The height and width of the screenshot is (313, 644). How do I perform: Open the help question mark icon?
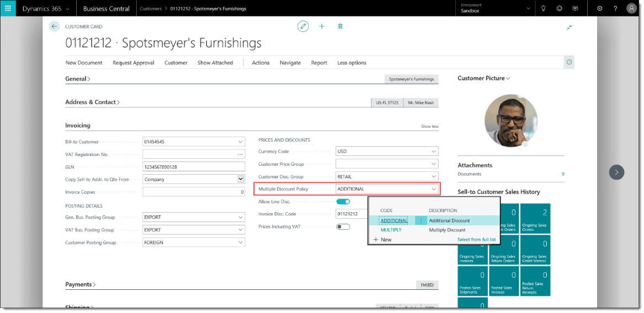tap(615, 8)
